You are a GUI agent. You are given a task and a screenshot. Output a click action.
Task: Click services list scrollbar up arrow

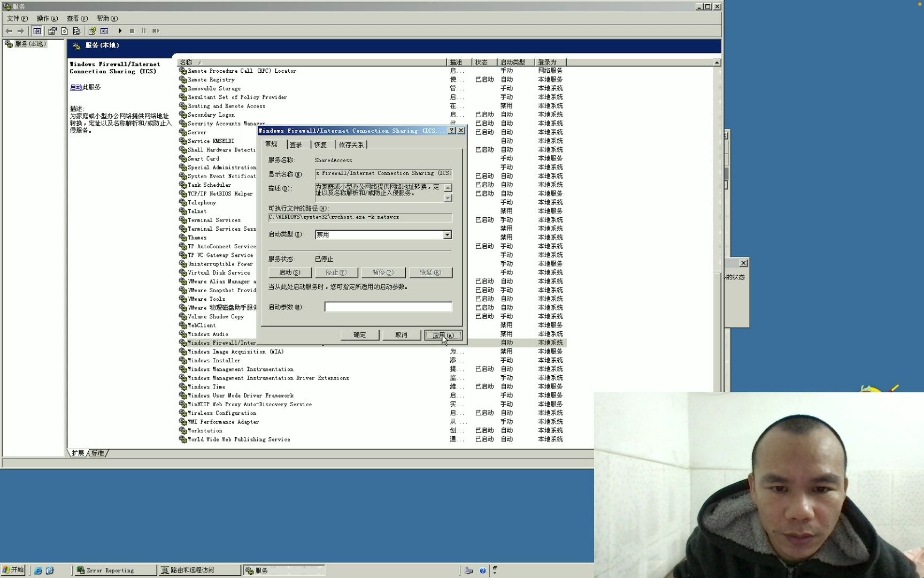coord(717,63)
